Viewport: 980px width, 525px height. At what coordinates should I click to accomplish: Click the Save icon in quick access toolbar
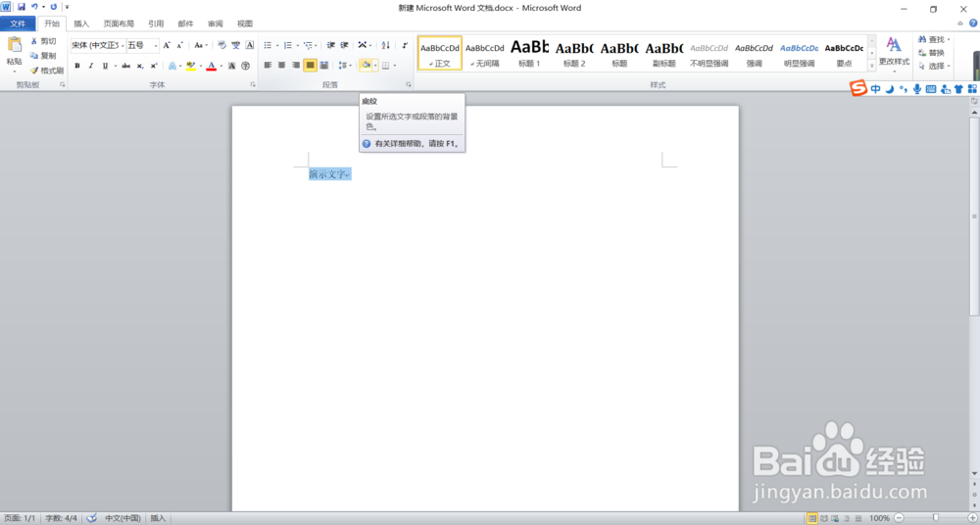[x=22, y=7]
